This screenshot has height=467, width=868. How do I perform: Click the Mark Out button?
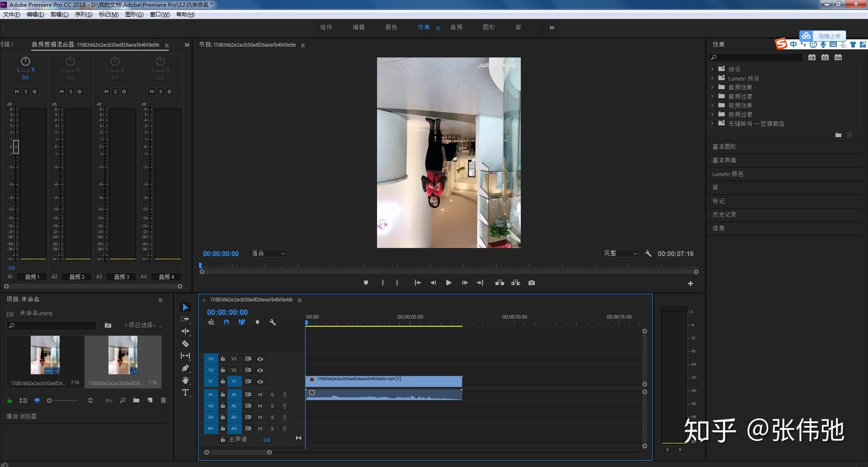pyautogui.click(x=397, y=283)
